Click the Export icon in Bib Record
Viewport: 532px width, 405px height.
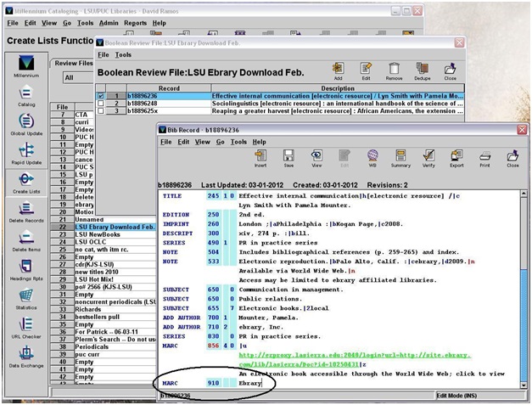[x=456, y=159]
